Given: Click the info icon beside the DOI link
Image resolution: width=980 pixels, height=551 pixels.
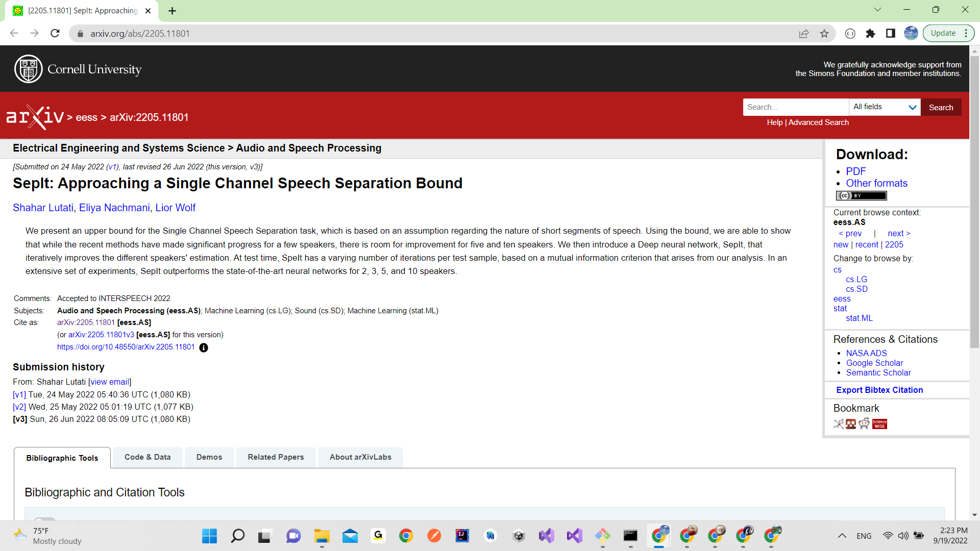Looking at the screenshot, I should point(204,347).
